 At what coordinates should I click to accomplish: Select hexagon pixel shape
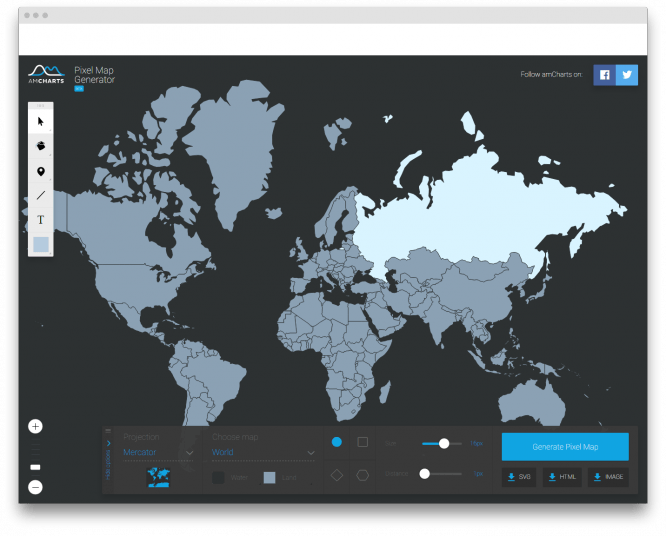click(x=363, y=475)
